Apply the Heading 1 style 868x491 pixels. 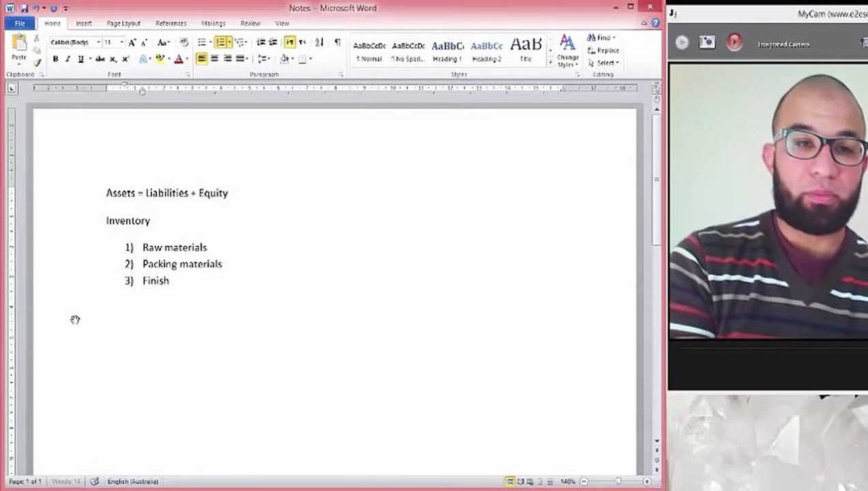(448, 51)
